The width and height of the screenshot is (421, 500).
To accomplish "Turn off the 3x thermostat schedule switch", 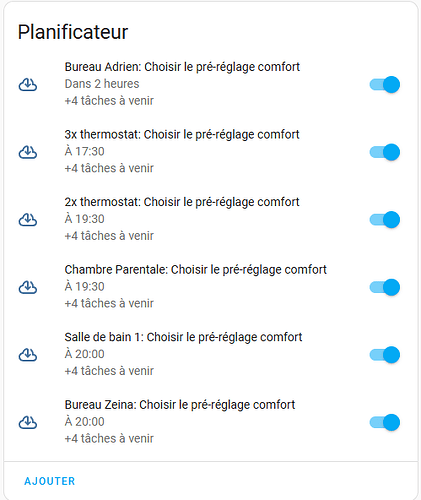I will click(x=385, y=152).
